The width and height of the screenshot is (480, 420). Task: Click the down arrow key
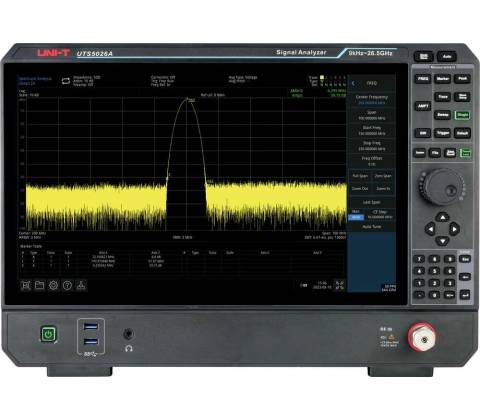tap(442, 240)
